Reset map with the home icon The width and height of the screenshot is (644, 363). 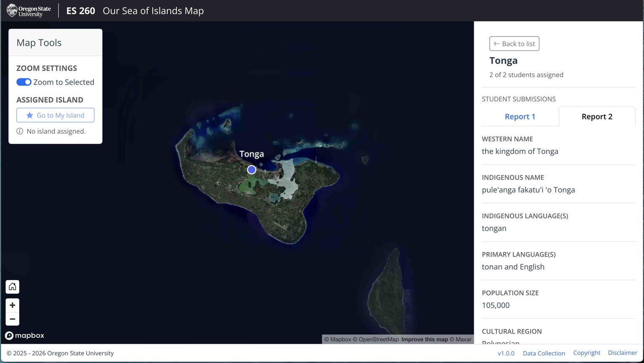tap(13, 287)
